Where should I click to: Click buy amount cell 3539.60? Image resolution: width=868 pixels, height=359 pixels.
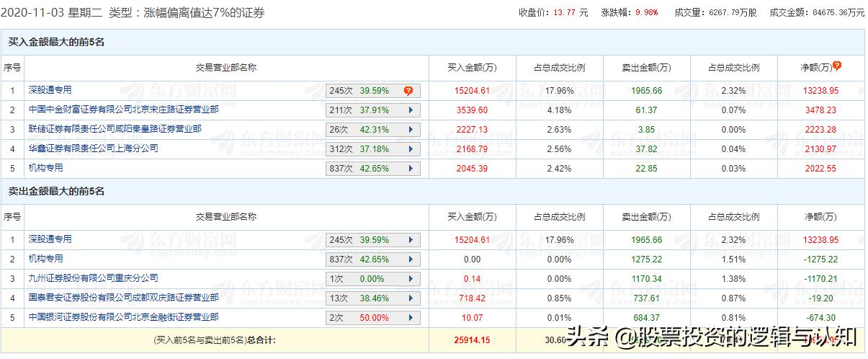click(x=472, y=110)
